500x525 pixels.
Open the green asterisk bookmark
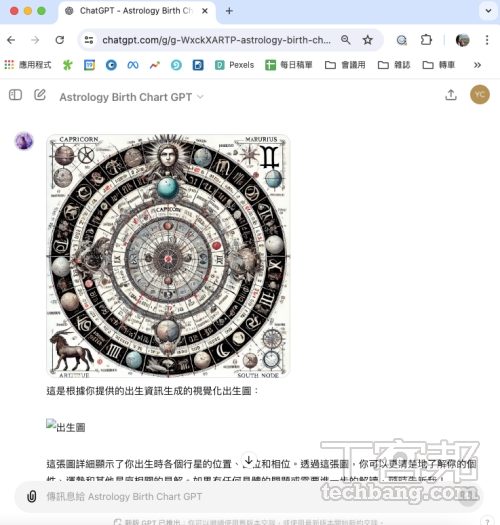click(x=68, y=65)
